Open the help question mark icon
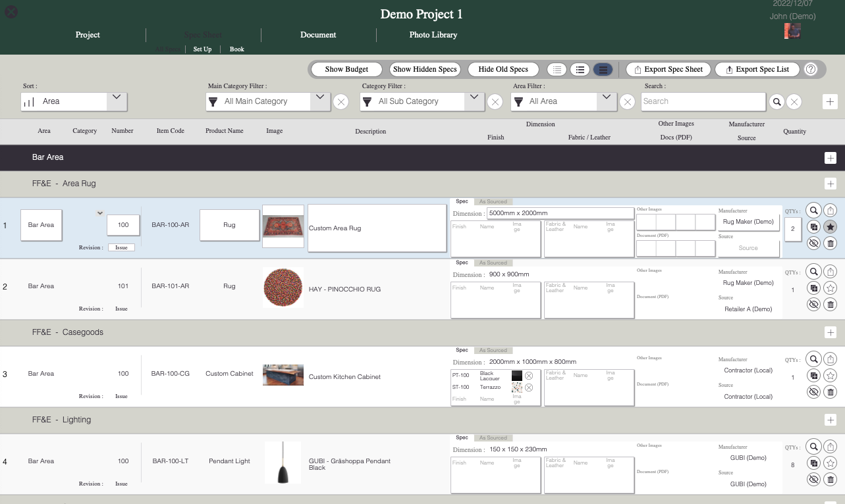 811,69
